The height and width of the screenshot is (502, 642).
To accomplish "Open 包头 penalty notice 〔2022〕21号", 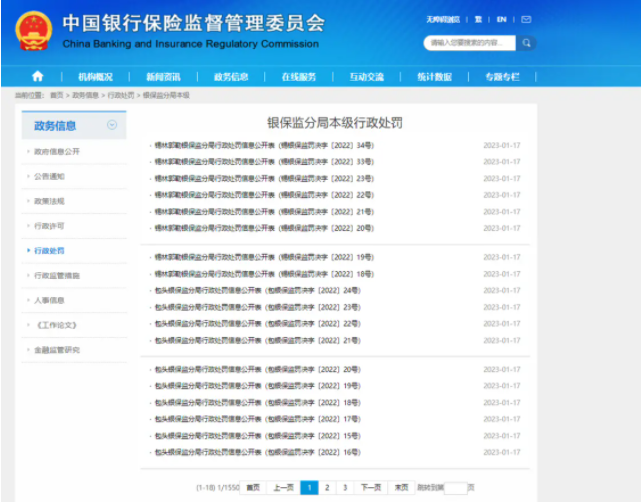I will tap(258, 340).
